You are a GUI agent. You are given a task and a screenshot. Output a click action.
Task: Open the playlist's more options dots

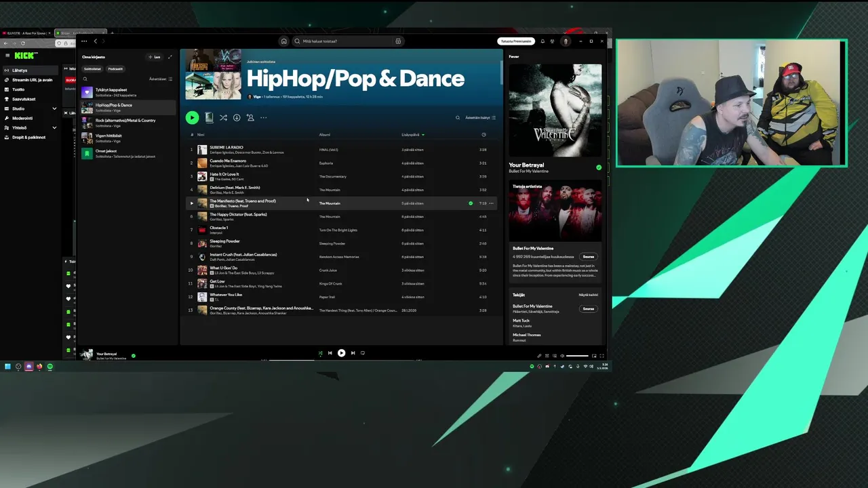(x=264, y=117)
